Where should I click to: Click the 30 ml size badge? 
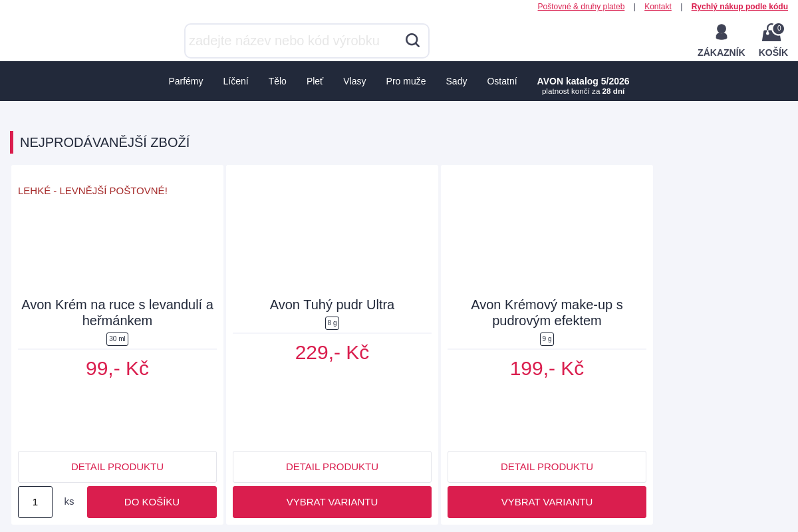tap(117, 339)
